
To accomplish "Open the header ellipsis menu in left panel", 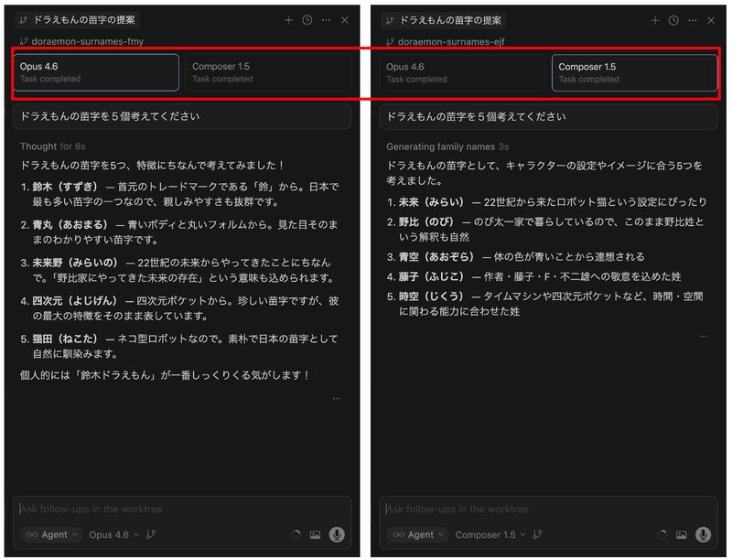I will (326, 20).
